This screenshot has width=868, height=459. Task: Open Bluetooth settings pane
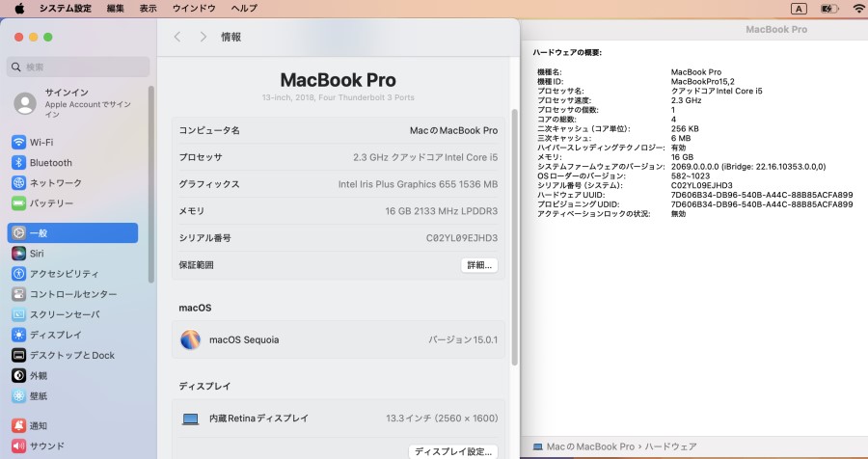click(72, 163)
